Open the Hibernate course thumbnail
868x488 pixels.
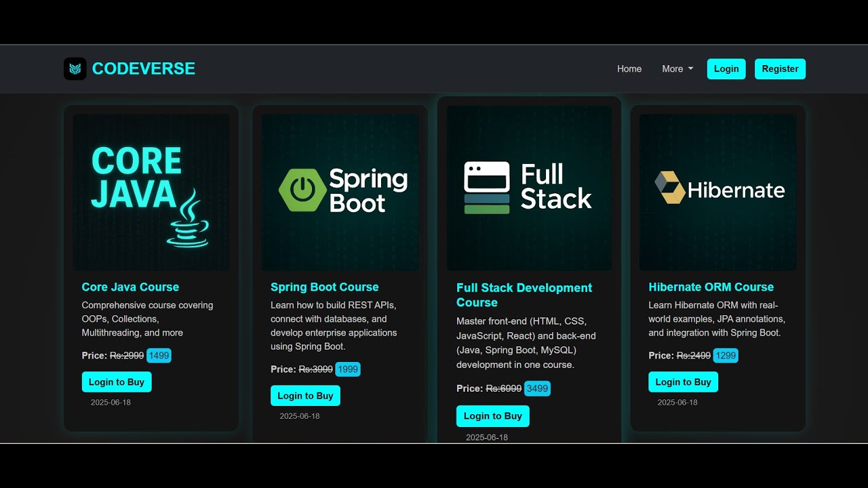pos(718,192)
